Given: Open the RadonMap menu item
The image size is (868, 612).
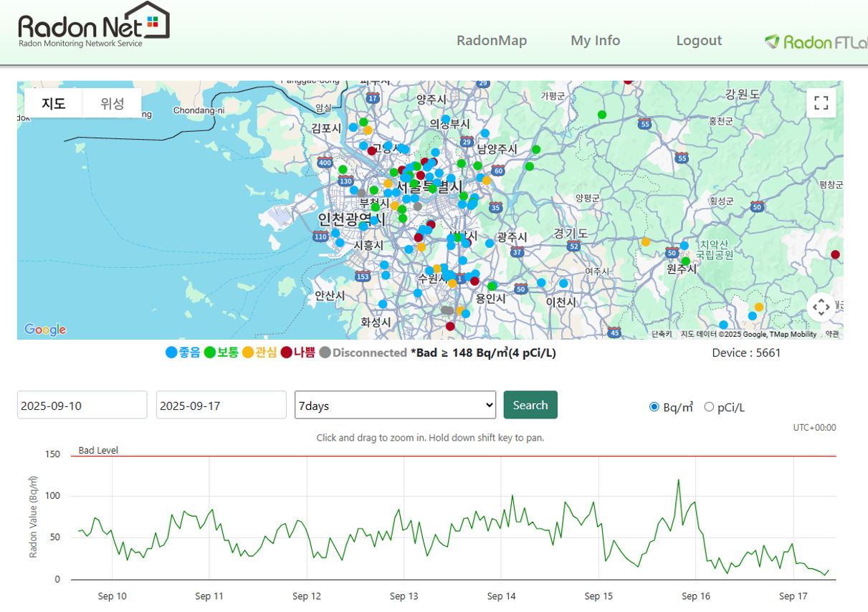Looking at the screenshot, I should click(x=492, y=41).
